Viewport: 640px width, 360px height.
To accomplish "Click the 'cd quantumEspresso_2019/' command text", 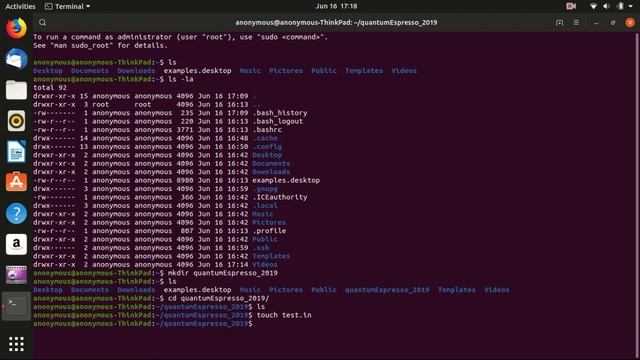I will click(218, 298).
